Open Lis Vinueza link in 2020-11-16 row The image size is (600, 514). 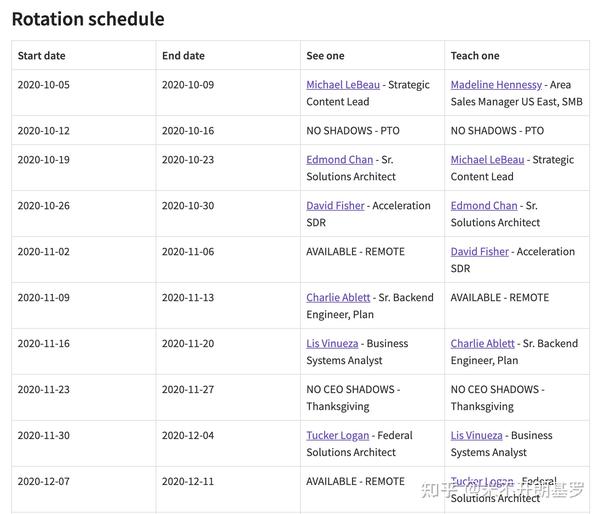pyautogui.click(x=333, y=344)
